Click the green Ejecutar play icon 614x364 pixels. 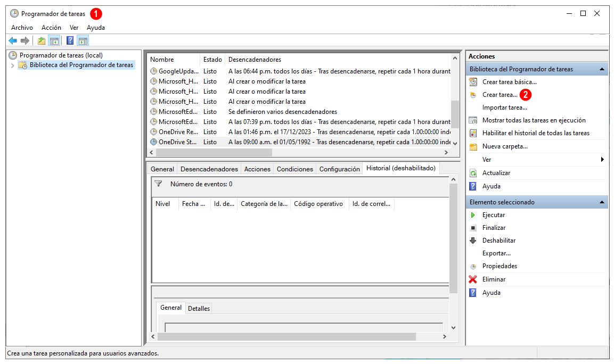(x=473, y=215)
